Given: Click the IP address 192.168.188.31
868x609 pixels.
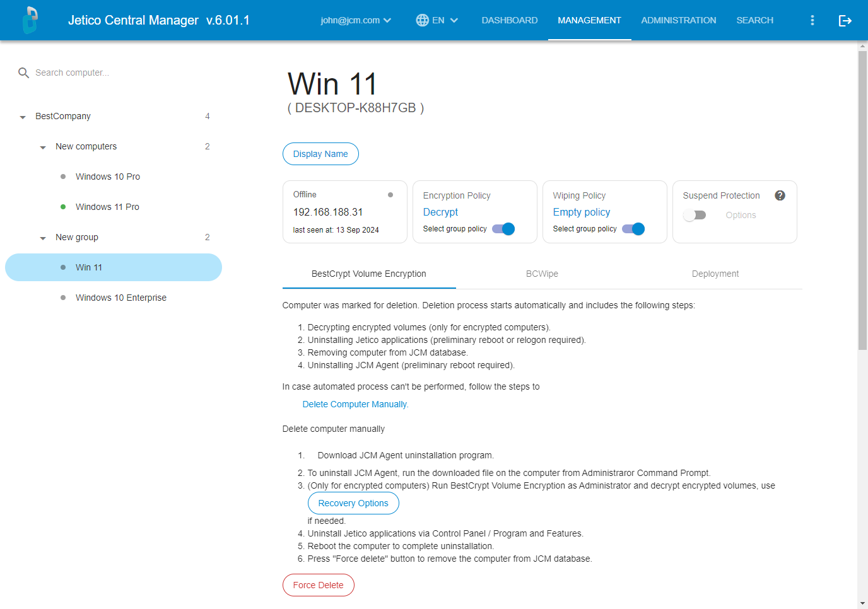Looking at the screenshot, I should pos(328,212).
